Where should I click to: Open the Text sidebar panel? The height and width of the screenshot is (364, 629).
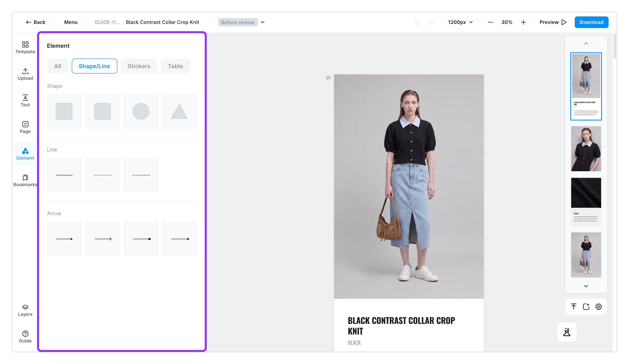pyautogui.click(x=25, y=101)
